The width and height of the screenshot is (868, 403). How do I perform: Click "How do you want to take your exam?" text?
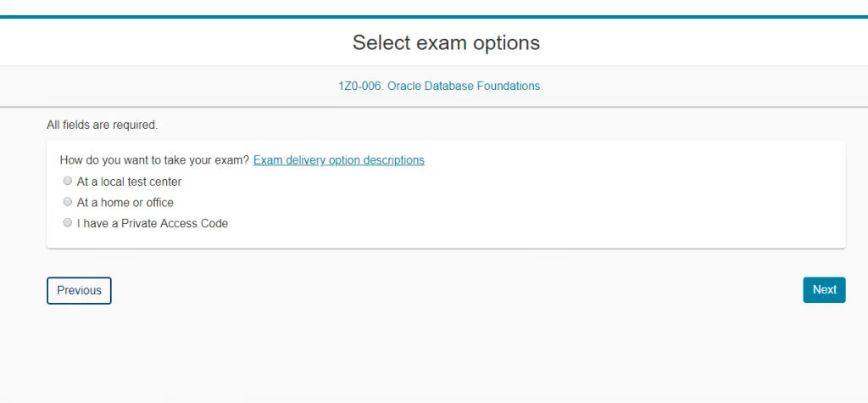pos(154,160)
